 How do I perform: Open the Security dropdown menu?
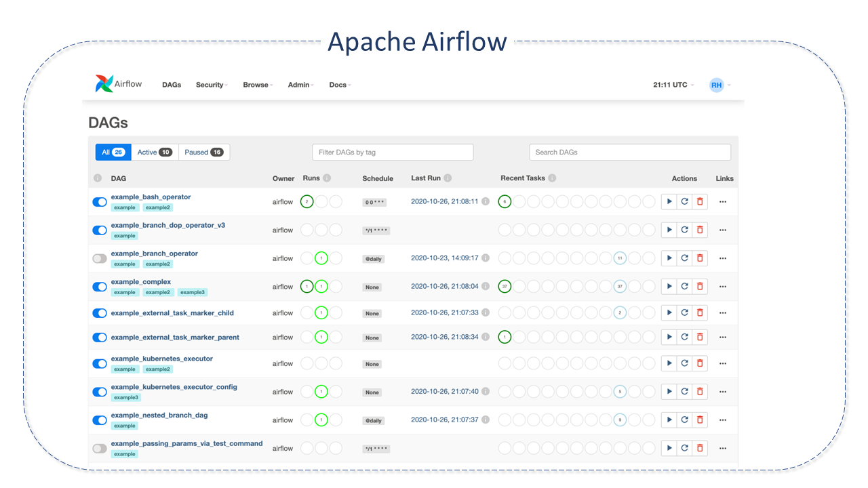click(x=212, y=85)
